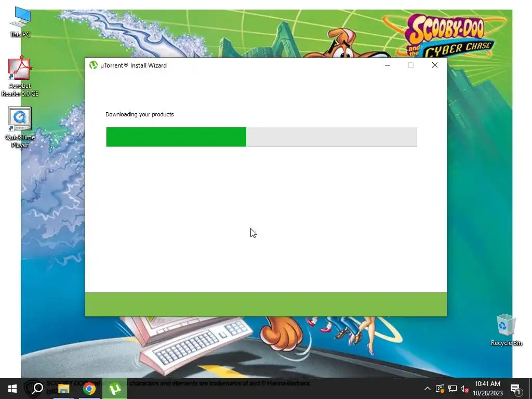
Task: Click the 'Downloading your products' text
Action: [x=139, y=114]
